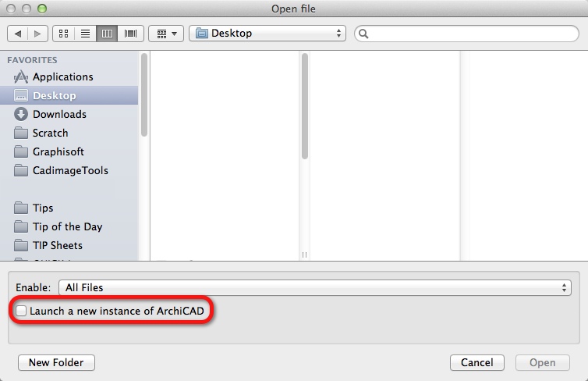The image size is (588, 381).
Task: Switch to Cover Flow view
Action: [x=130, y=34]
